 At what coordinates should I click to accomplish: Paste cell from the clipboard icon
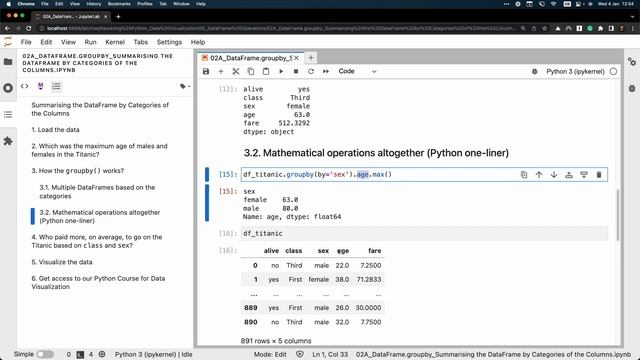pyautogui.click(x=266, y=71)
